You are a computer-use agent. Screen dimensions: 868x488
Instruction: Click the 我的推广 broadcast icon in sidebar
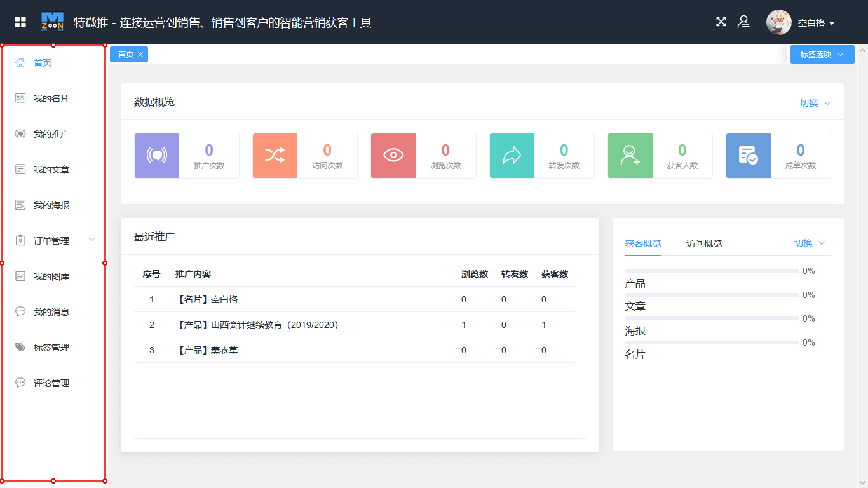pyautogui.click(x=20, y=134)
